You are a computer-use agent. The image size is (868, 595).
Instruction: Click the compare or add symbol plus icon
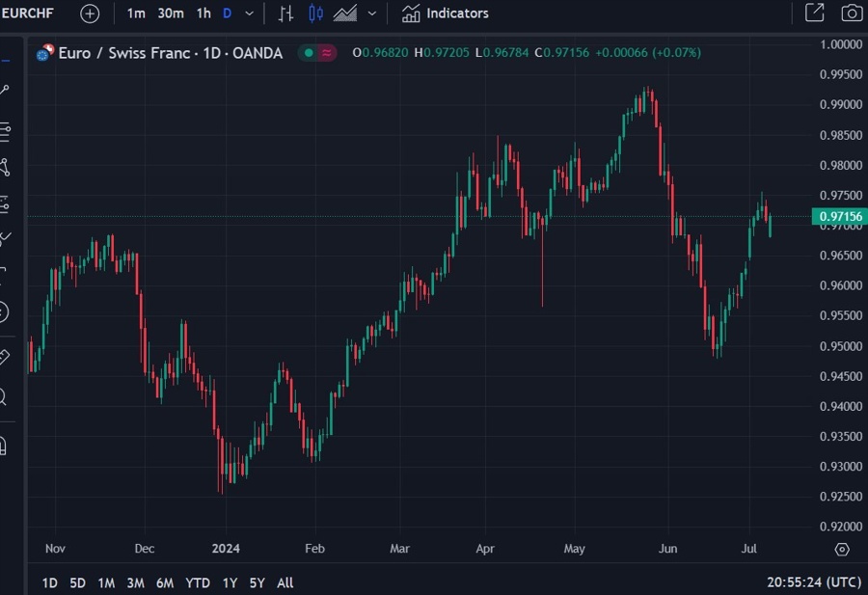coord(90,14)
